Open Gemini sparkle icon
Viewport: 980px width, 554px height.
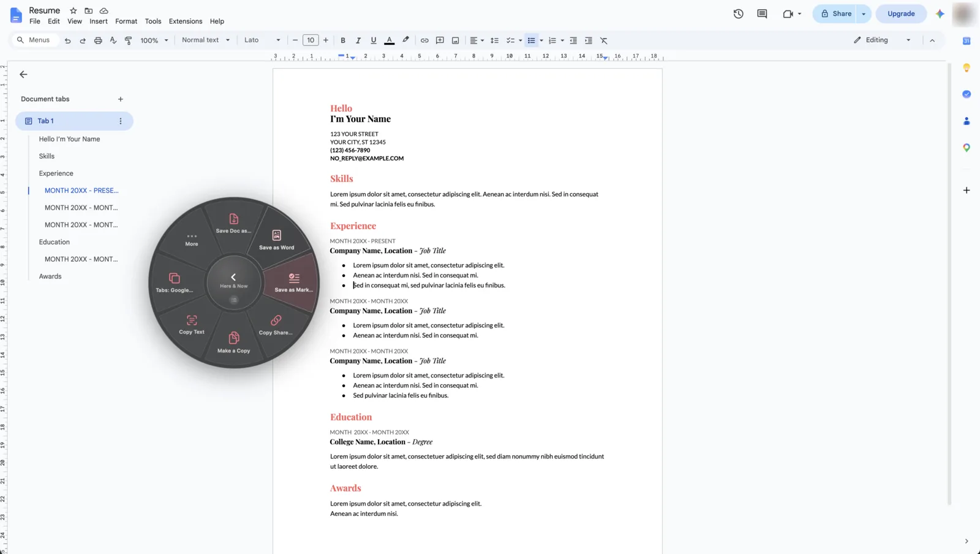coord(940,13)
